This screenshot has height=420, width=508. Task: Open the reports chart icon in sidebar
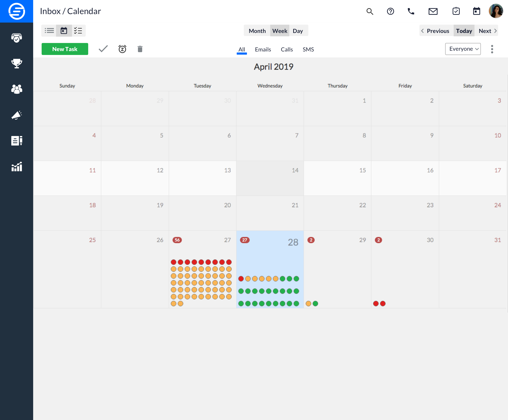click(16, 167)
